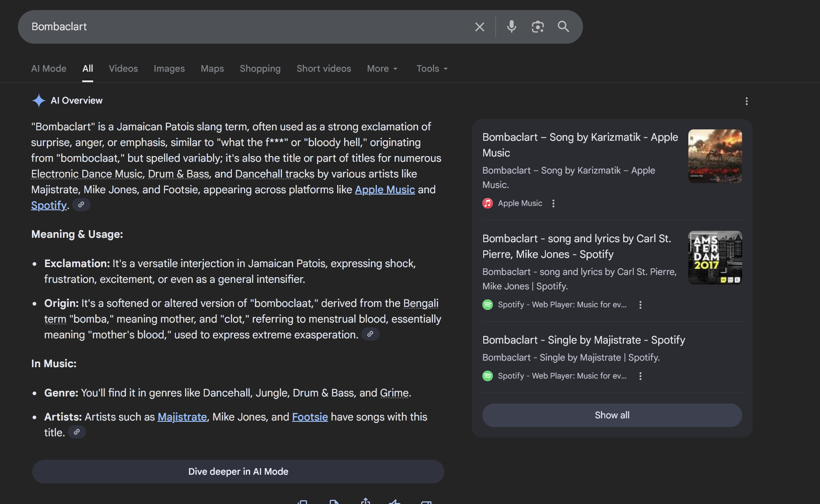820x504 pixels.
Task: Open the Shopping tab
Action: coord(260,69)
